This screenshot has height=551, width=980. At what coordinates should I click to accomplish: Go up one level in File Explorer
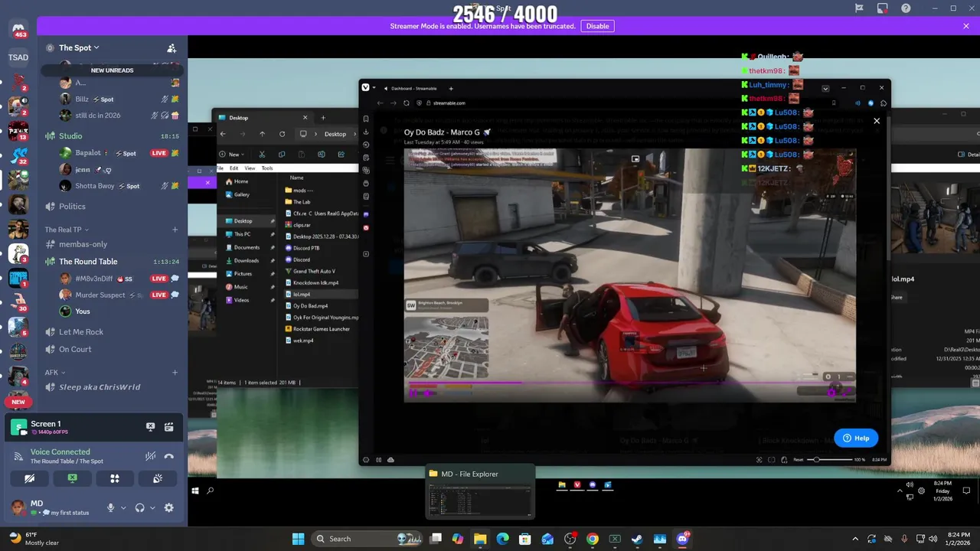(x=262, y=134)
